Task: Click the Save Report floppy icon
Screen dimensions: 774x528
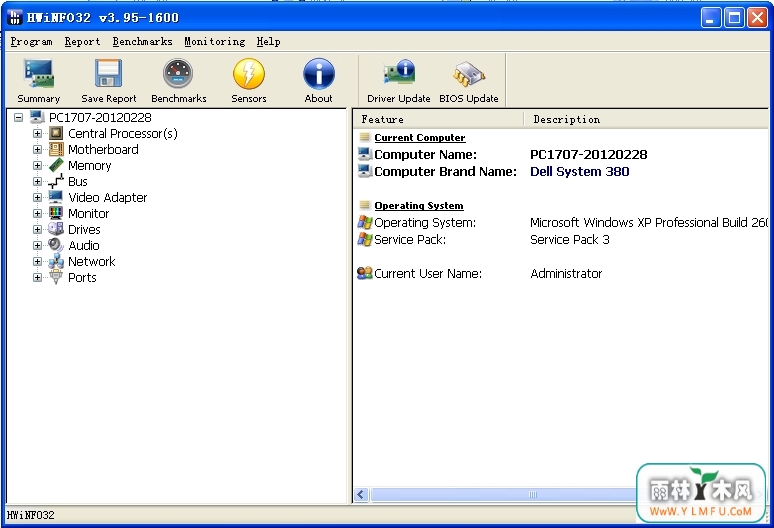Action: click(x=108, y=74)
